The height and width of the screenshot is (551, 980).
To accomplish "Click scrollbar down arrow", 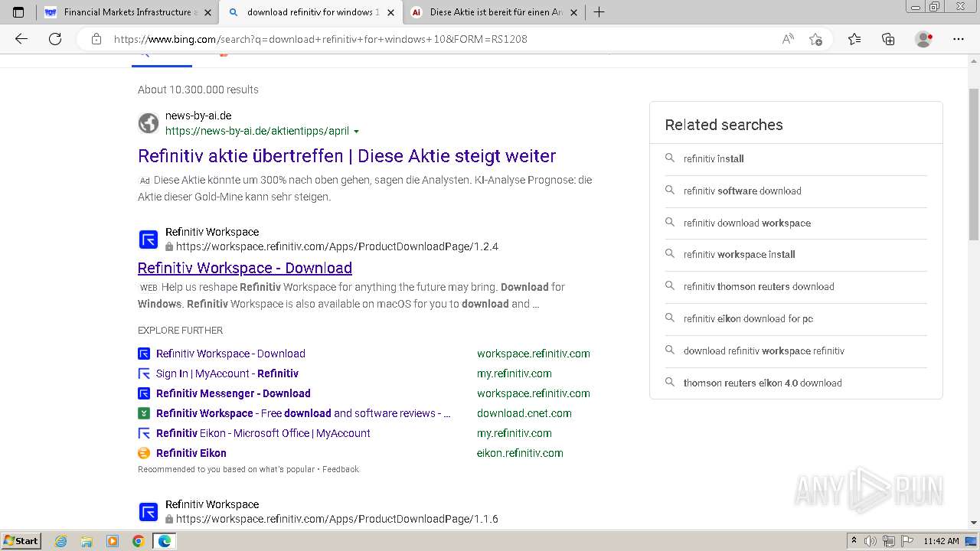I will pos(974,523).
